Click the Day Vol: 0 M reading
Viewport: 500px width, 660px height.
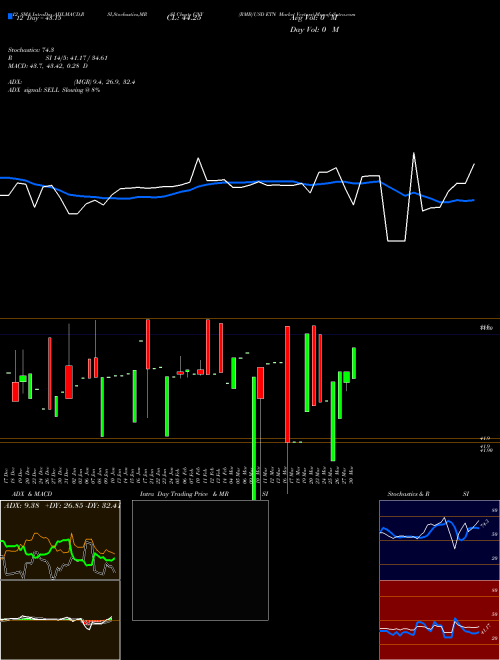pyautogui.click(x=314, y=30)
